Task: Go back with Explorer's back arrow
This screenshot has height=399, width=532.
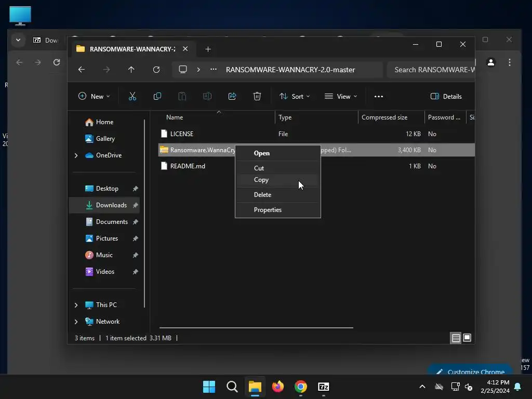Action: 82,70
